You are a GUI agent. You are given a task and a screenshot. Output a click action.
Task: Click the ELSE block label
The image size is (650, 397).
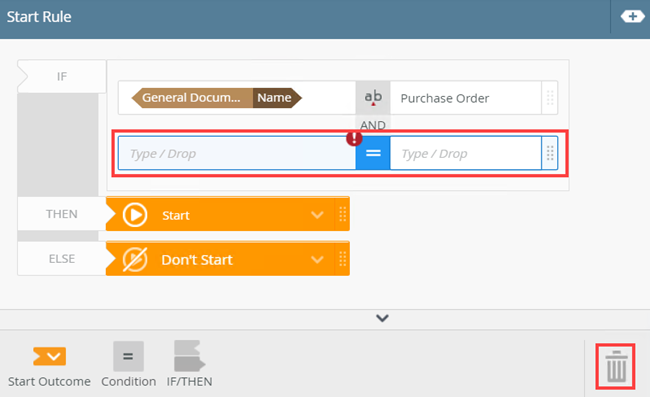[62, 259]
